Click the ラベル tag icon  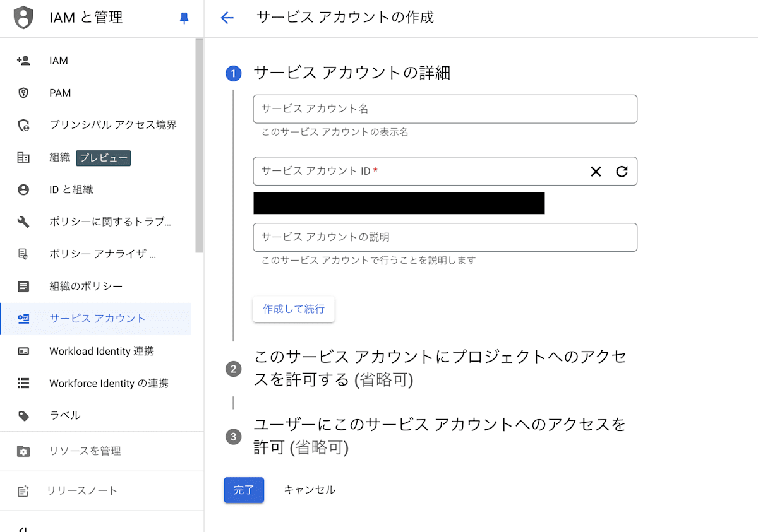click(x=23, y=415)
